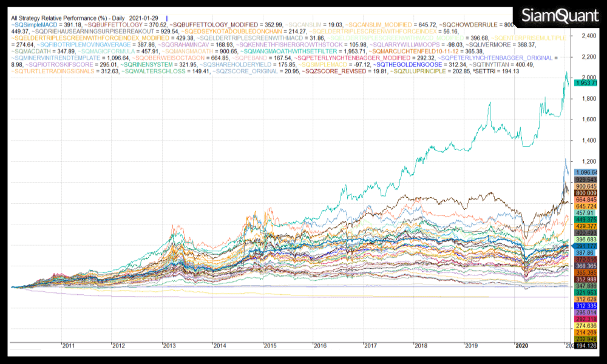The height and width of the screenshot is (364, 607).
Task: Click the 1,096.64 price tag on axis
Action: 586,172
